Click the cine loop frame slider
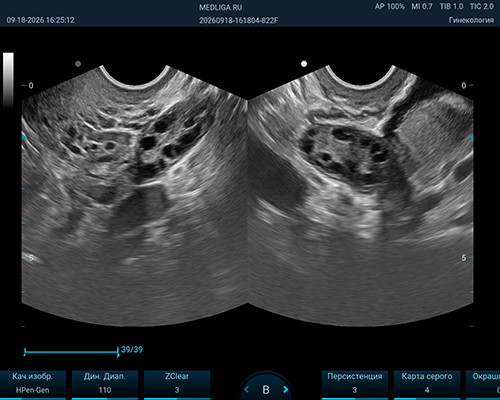The width and height of the screenshot is (500, 400). pos(71,351)
